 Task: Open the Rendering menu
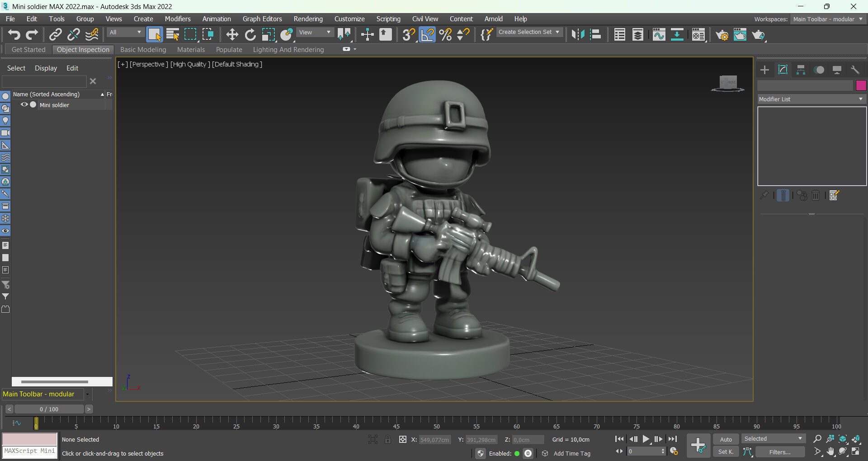coord(308,19)
